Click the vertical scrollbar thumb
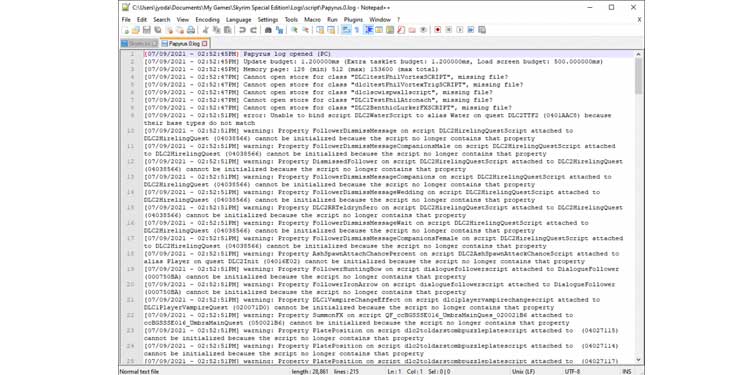750x375 pixels. [x=639, y=76]
